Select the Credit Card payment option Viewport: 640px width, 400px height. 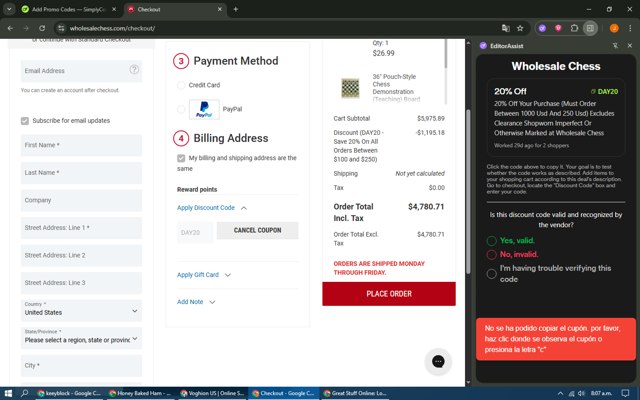coord(181,85)
